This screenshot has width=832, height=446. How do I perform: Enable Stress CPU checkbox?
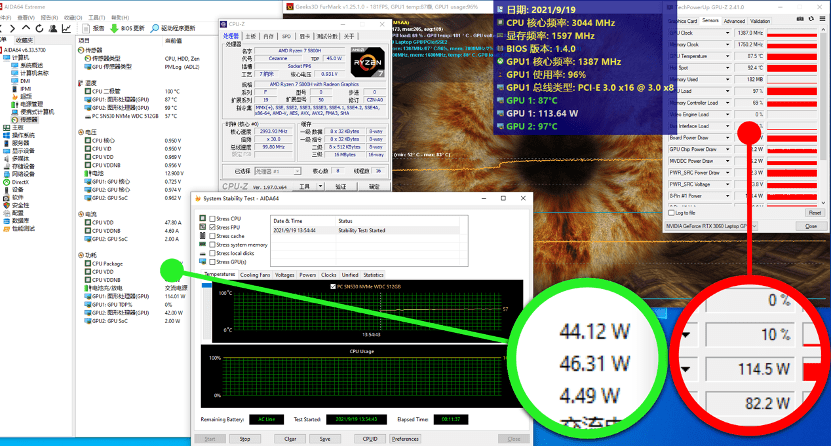[212, 218]
